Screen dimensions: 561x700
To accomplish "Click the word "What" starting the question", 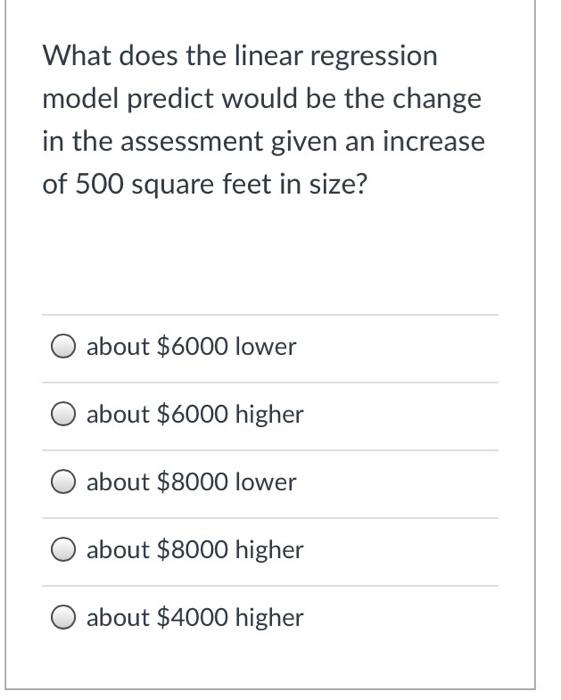I will (76, 56).
